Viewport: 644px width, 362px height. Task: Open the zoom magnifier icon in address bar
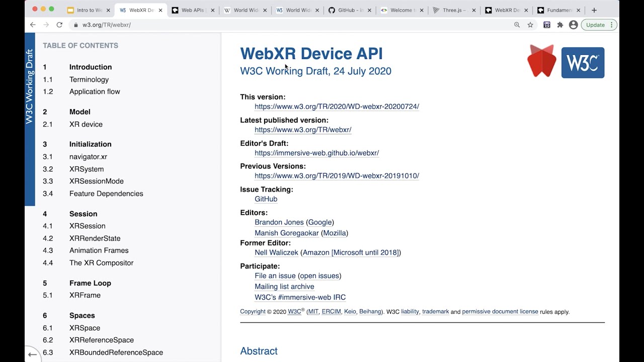click(x=517, y=25)
